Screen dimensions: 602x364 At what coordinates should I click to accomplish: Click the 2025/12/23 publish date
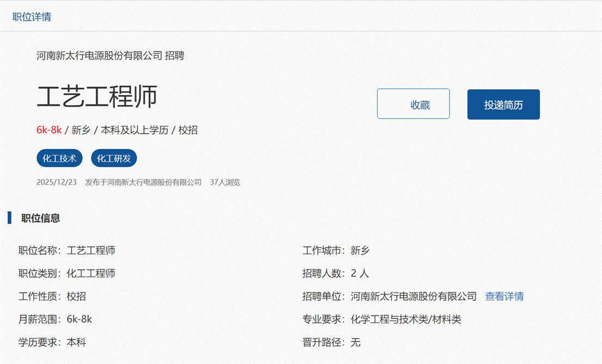[x=57, y=182]
